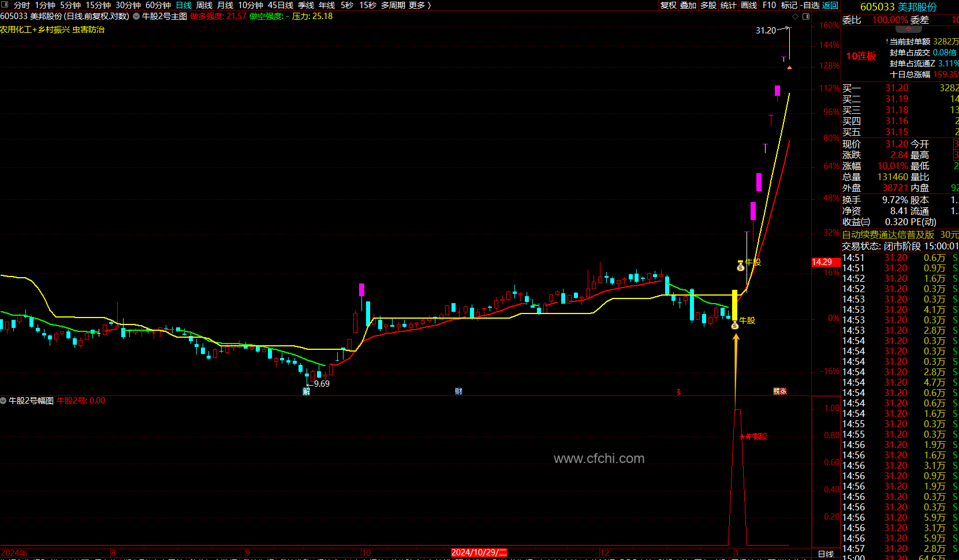Select the 60分钟 period tab
Screen dimensions: 959x560
click(x=158, y=5)
